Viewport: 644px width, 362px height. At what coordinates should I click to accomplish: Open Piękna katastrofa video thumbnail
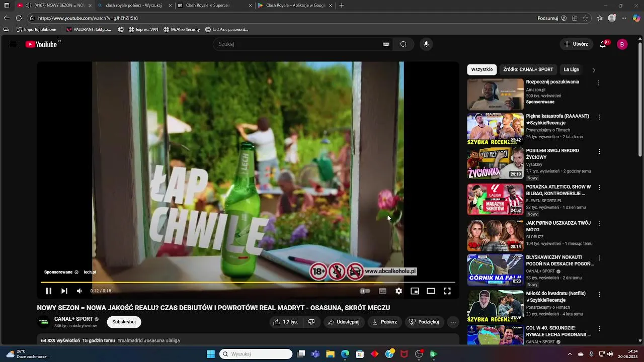(495, 129)
